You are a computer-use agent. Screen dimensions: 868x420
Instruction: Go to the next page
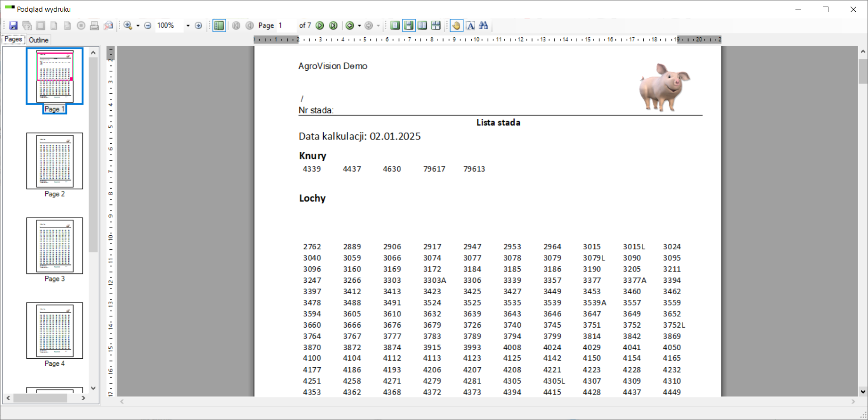(319, 25)
